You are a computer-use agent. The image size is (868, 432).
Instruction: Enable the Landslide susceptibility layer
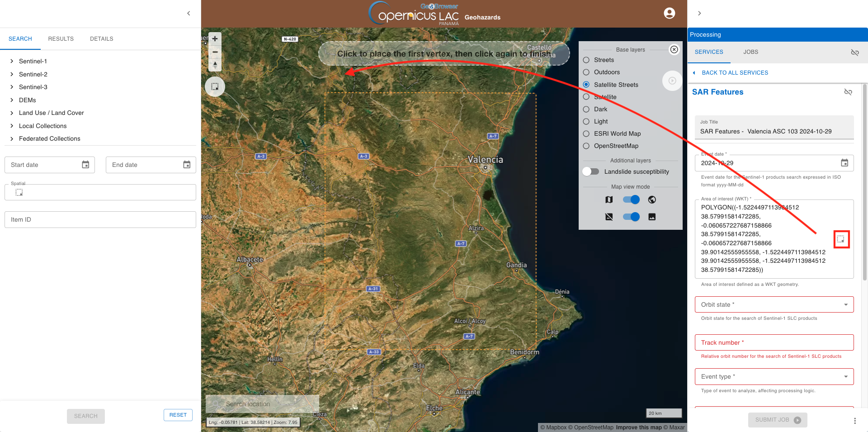point(591,171)
